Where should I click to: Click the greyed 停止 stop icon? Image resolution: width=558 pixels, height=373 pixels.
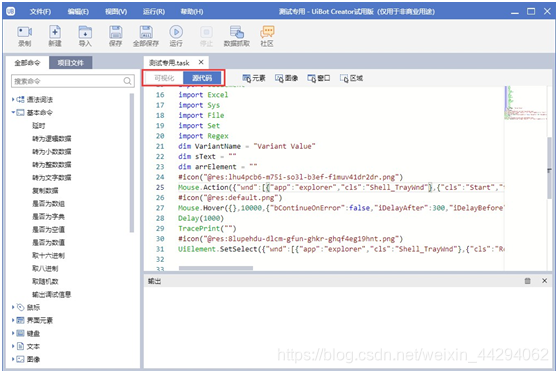point(206,32)
